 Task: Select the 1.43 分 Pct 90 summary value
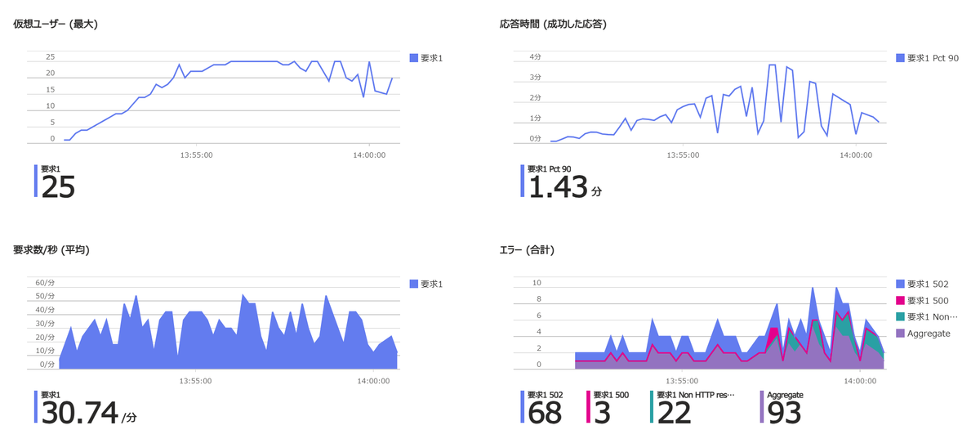[565, 188]
